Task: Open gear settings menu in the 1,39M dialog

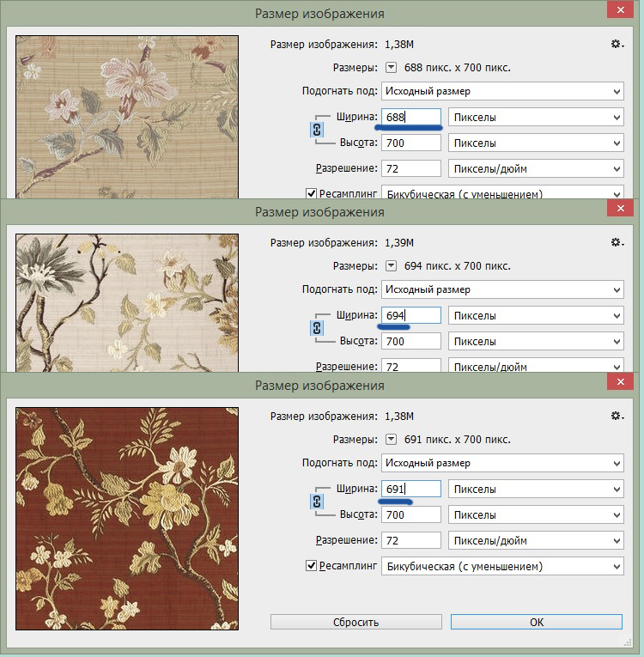Action: click(x=616, y=242)
